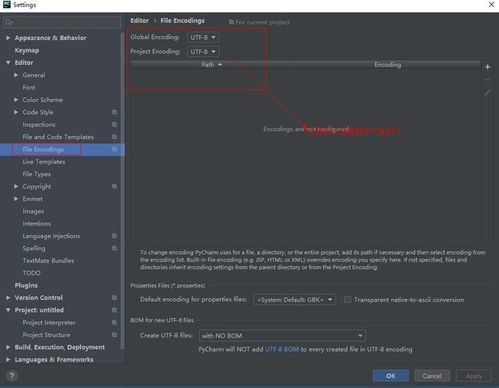499x388 pixels.
Task: Click the OK button
Action: point(391,376)
